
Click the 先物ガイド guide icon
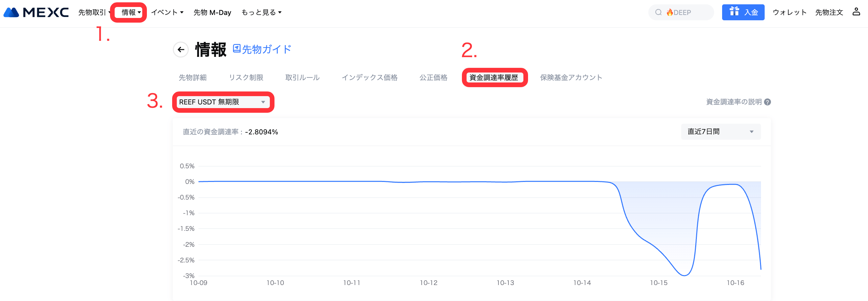[x=237, y=49]
